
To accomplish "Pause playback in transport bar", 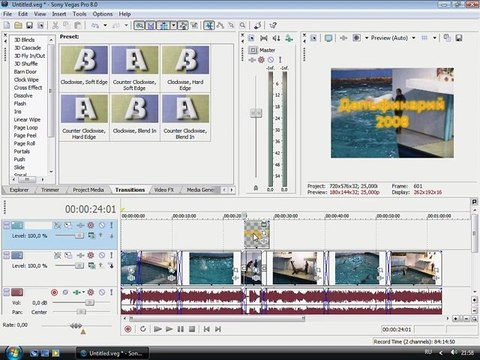I will click(181, 329).
